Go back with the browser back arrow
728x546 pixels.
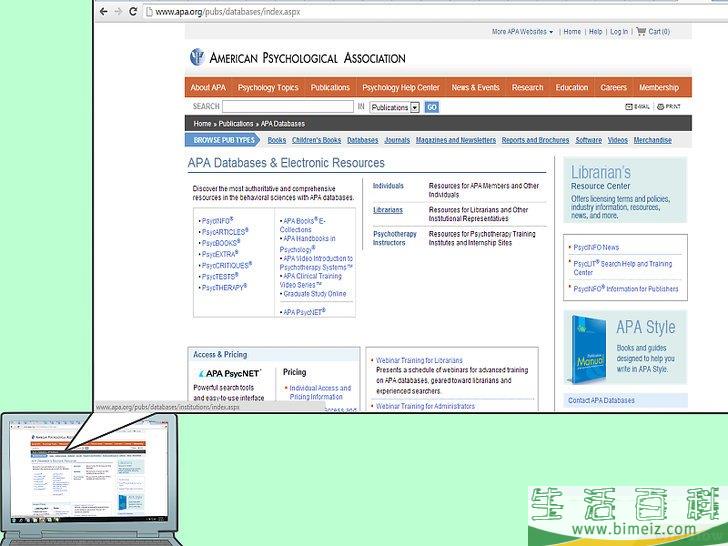tap(104, 11)
